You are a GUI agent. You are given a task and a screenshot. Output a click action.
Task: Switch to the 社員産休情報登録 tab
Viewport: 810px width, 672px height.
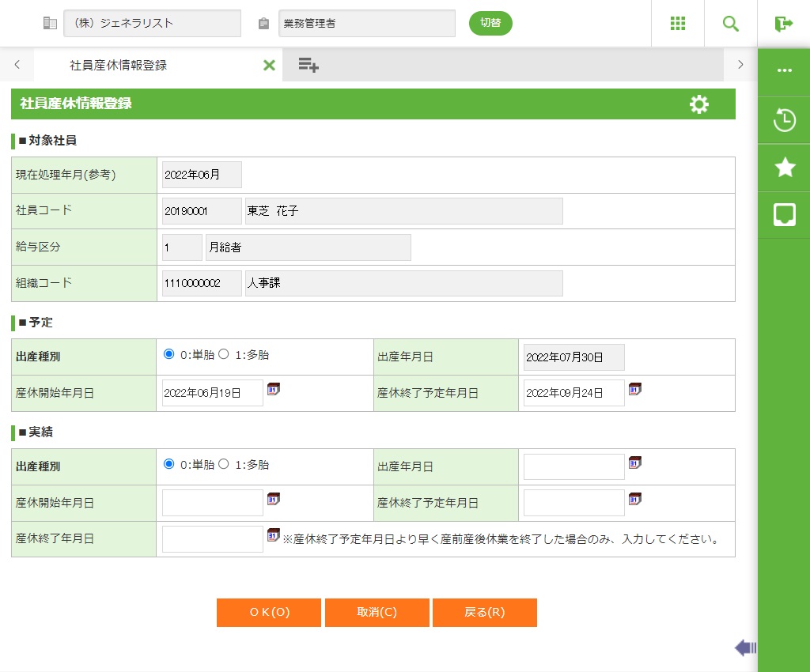click(119, 66)
